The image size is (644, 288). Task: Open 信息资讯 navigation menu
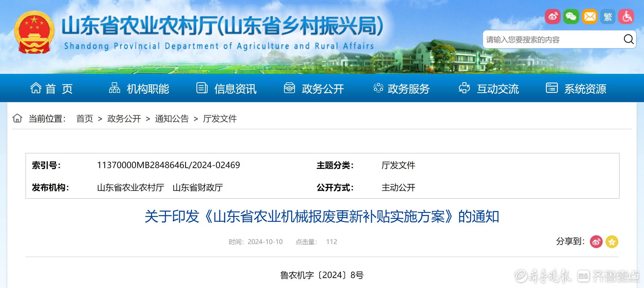pos(235,89)
